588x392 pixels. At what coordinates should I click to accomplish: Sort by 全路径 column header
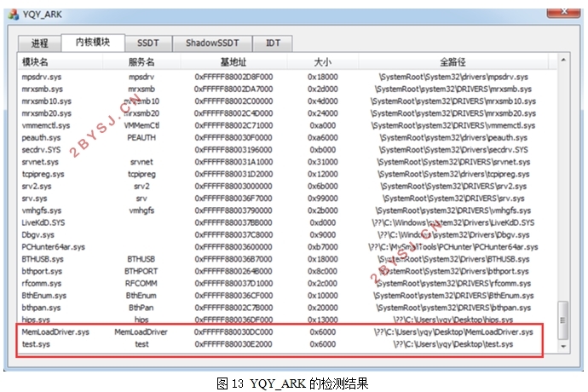[453, 62]
